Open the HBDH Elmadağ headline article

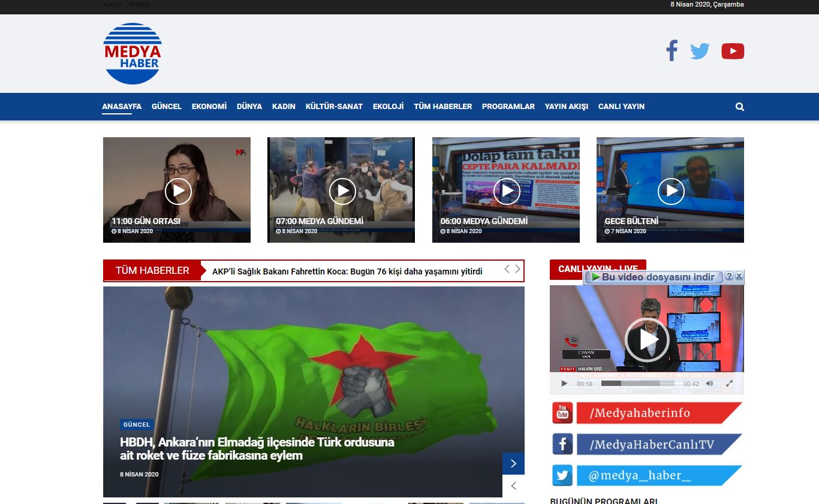coord(257,449)
